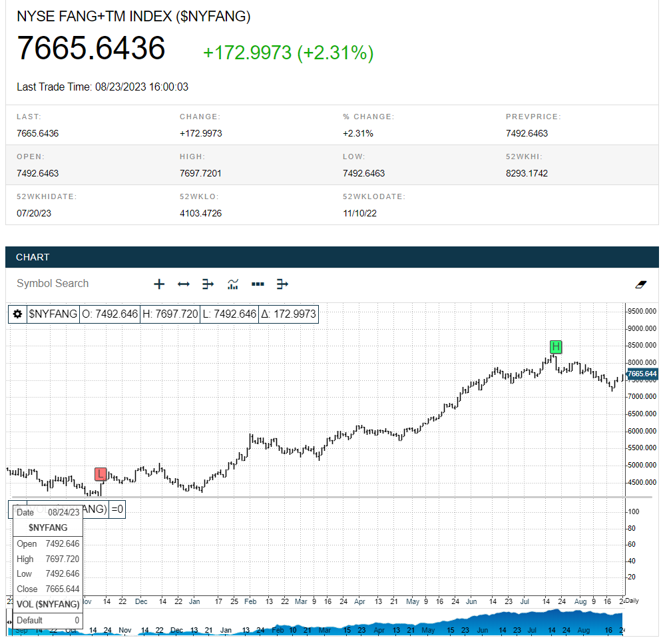Click tooltip Close value 7665.644
Screen dimensions: 663x644
62,589
